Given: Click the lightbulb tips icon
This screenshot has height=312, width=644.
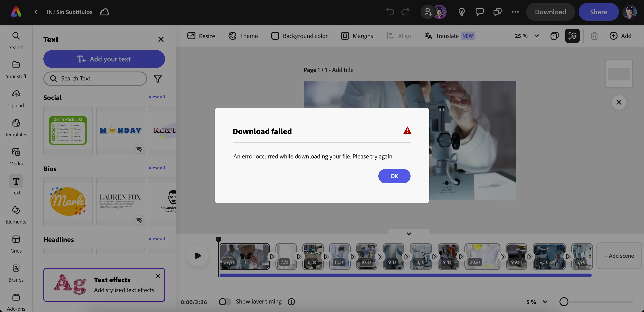Looking at the screenshot, I should pyautogui.click(x=462, y=12).
